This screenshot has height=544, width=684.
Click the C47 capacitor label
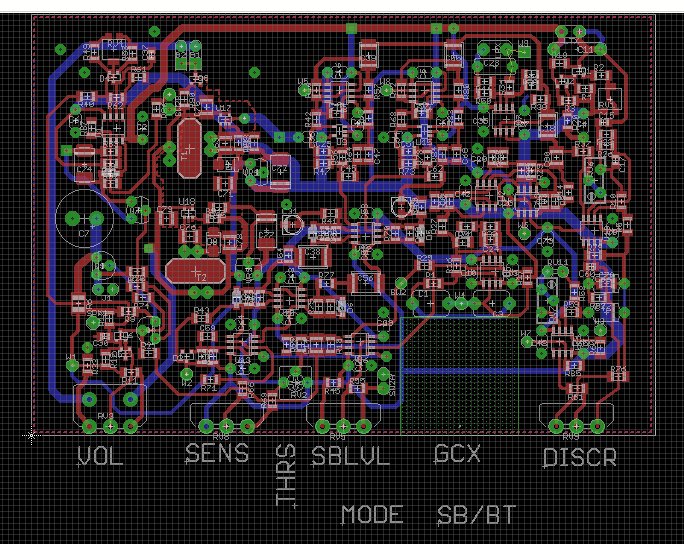point(378,156)
